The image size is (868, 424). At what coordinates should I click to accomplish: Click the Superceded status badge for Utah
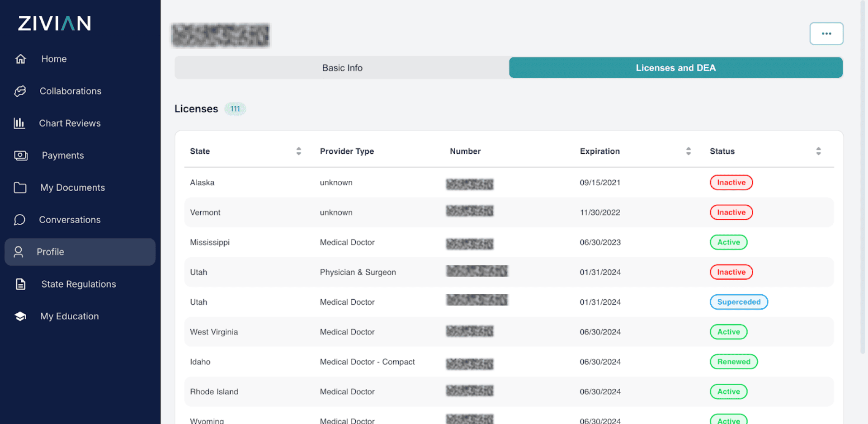(x=738, y=302)
